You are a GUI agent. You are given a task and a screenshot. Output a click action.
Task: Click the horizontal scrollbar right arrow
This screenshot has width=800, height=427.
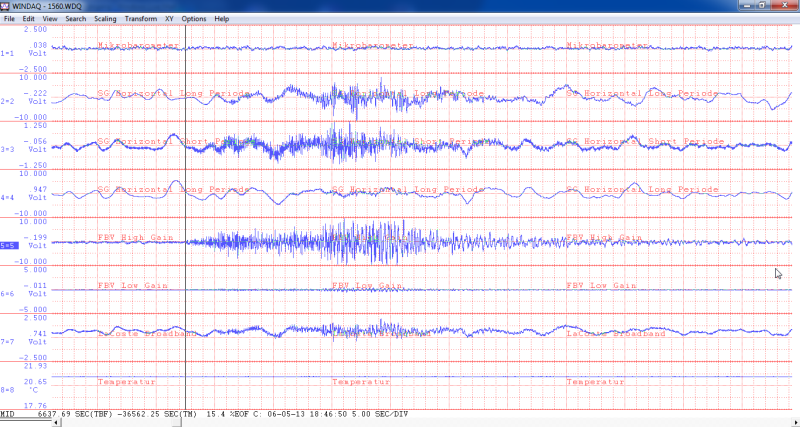pos(794,421)
